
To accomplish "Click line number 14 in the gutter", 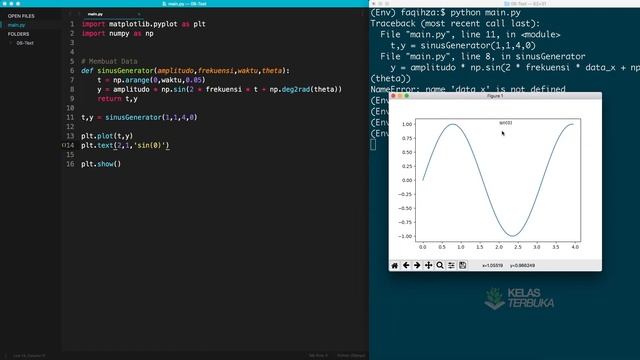I will (70, 145).
